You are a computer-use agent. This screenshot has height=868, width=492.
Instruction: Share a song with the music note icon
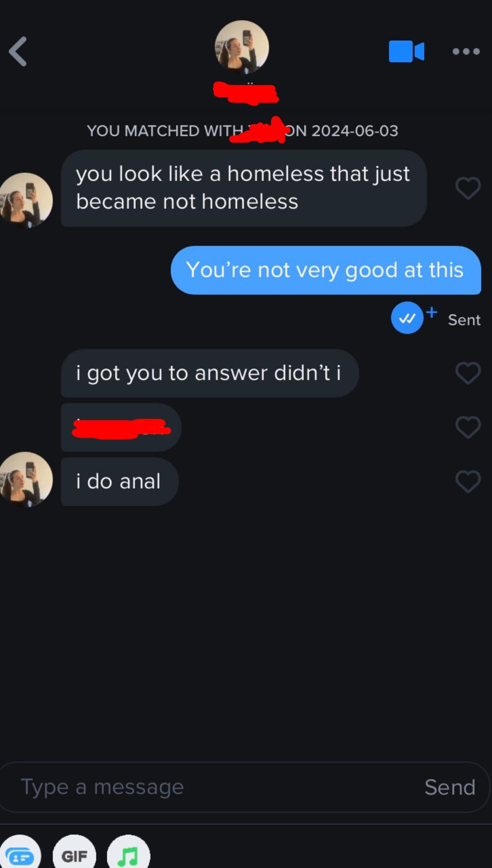click(128, 855)
